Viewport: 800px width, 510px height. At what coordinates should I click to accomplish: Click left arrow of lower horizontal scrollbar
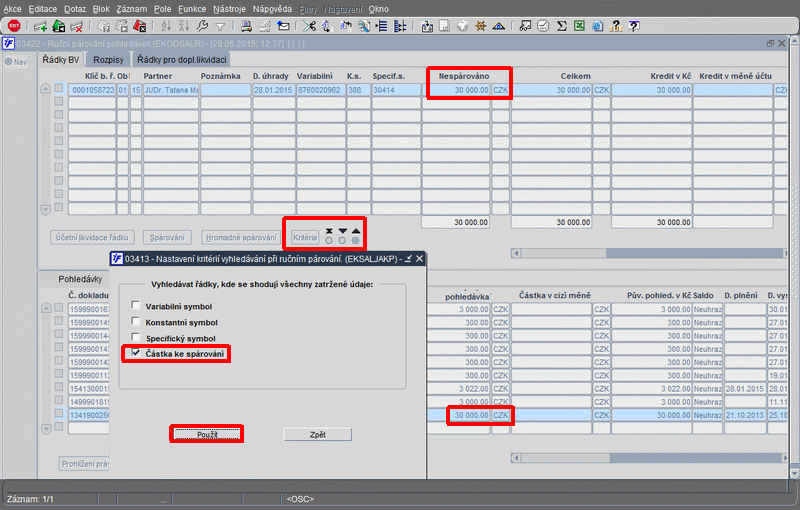coord(516,458)
